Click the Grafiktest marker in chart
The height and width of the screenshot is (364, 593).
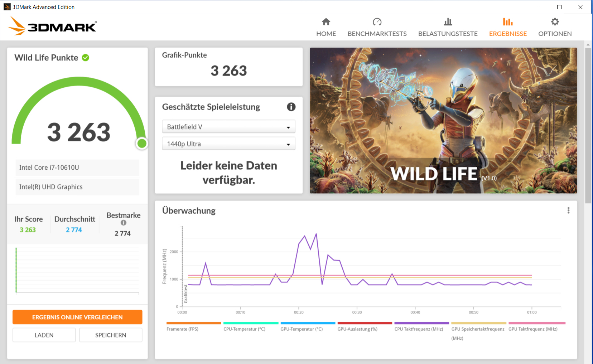coord(185,293)
